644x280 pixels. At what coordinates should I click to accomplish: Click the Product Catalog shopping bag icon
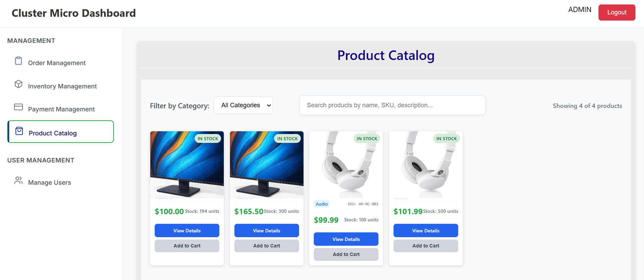pyautogui.click(x=18, y=131)
